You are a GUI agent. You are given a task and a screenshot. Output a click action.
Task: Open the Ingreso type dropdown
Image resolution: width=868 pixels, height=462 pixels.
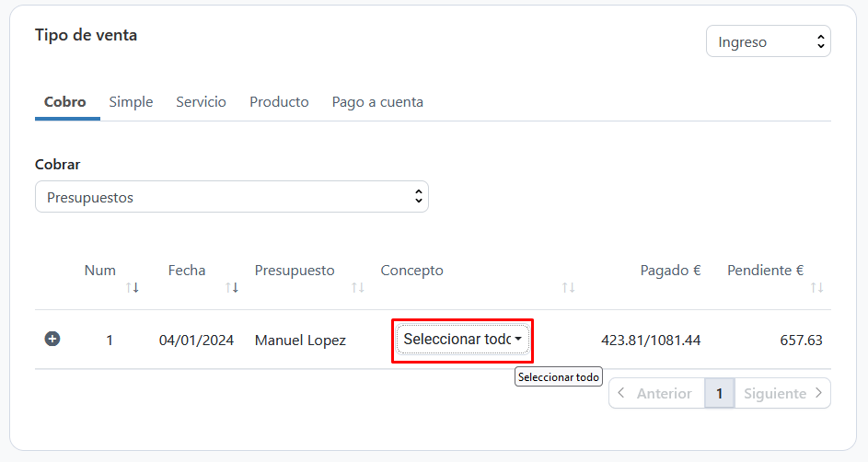(768, 41)
